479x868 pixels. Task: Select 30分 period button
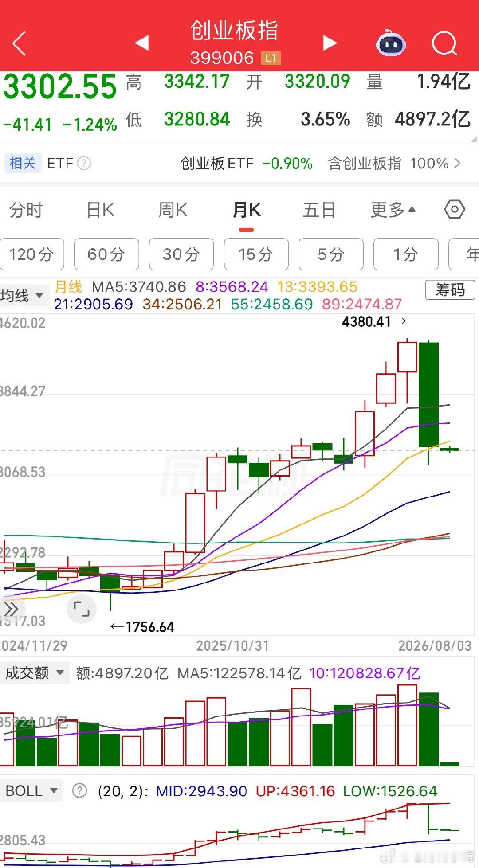[x=181, y=254]
